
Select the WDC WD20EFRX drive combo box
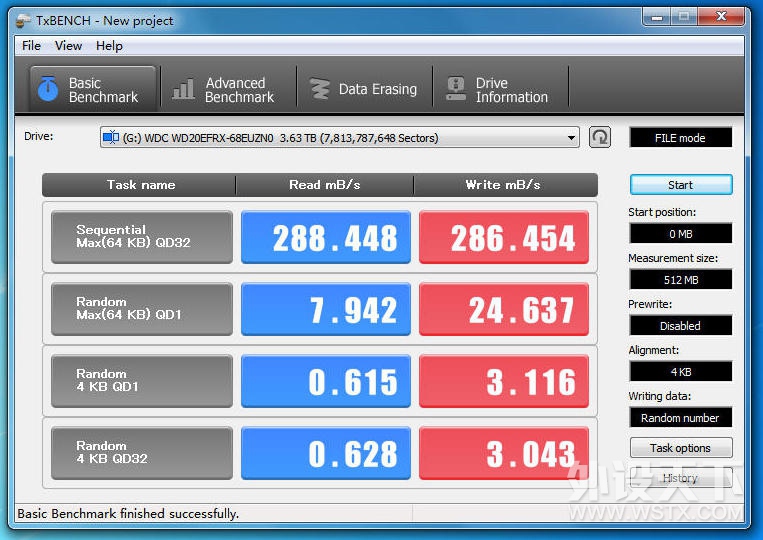click(340, 138)
